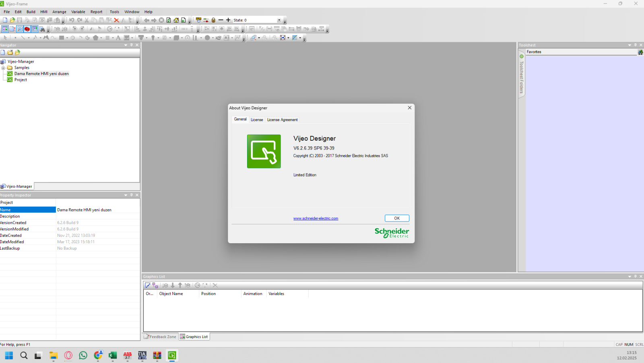644x363 pixels.
Task: Click the red Delete X toolbar icon
Action: 116,20
